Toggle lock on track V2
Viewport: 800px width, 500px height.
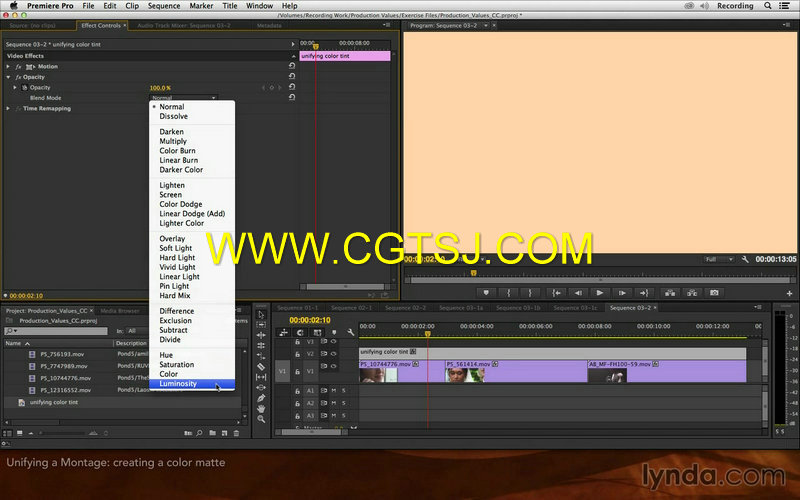coord(297,354)
